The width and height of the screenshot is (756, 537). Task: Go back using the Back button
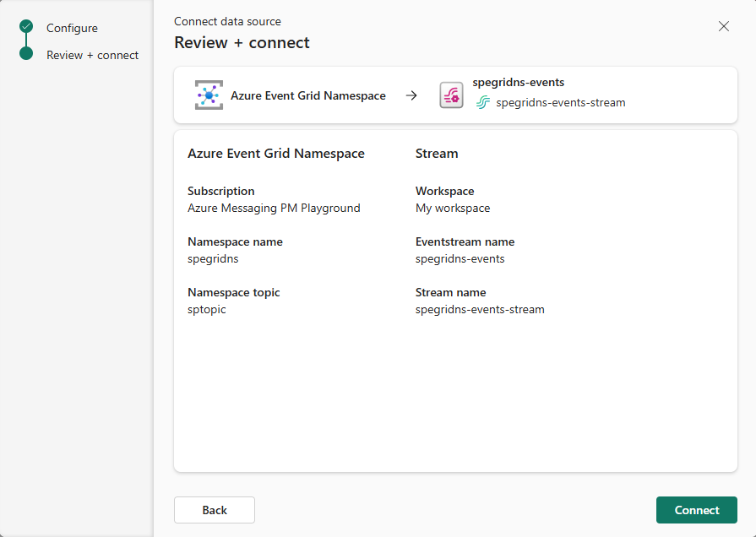click(x=214, y=509)
